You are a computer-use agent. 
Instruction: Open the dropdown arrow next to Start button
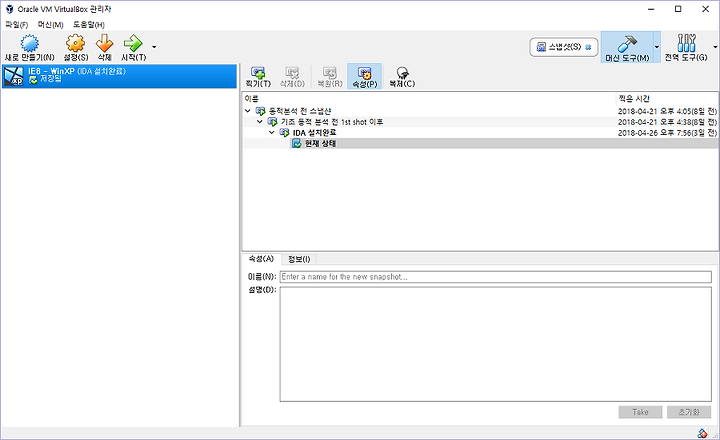click(x=154, y=47)
